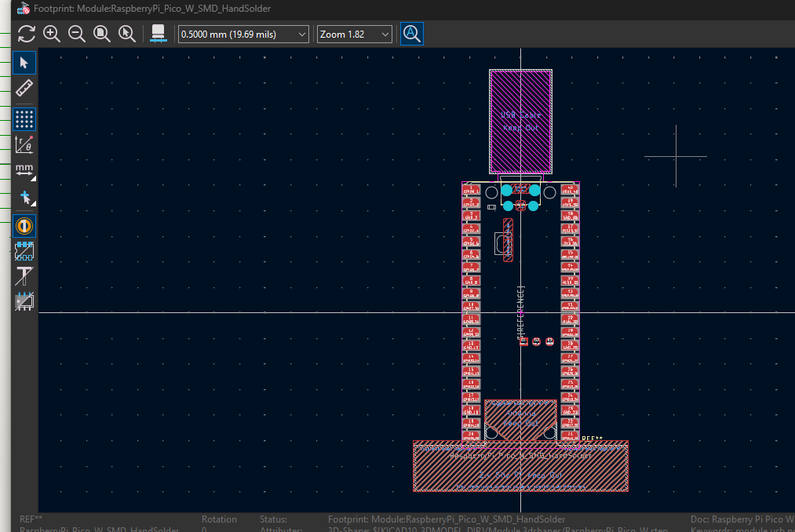The image size is (795, 532).
Task: Click the window title bar app icon
Action: click(23, 8)
